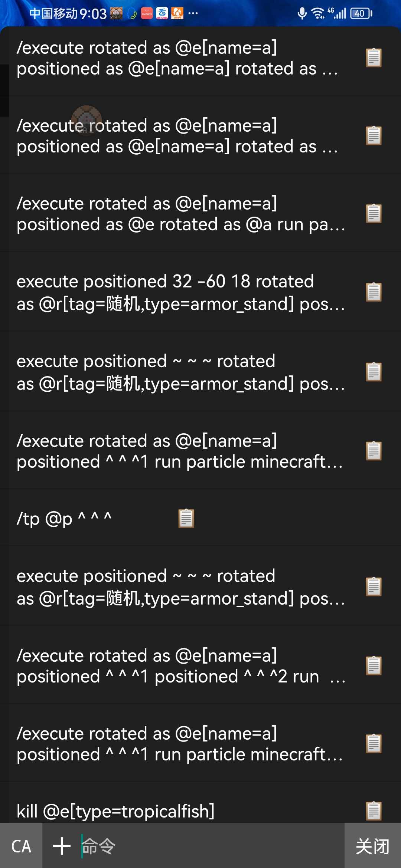Open the CA button at bottom left
The width and height of the screenshot is (401, 868).
click(x=21, y=846)
